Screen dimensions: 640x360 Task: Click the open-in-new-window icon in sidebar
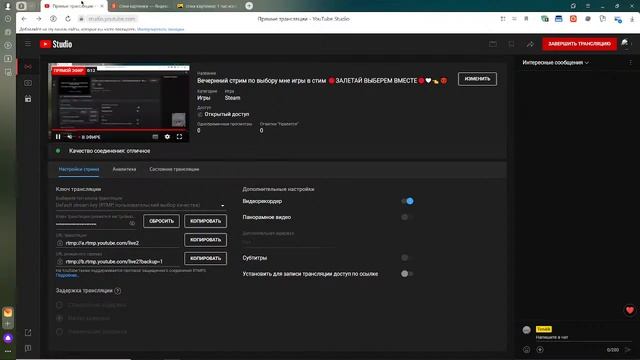28,333
